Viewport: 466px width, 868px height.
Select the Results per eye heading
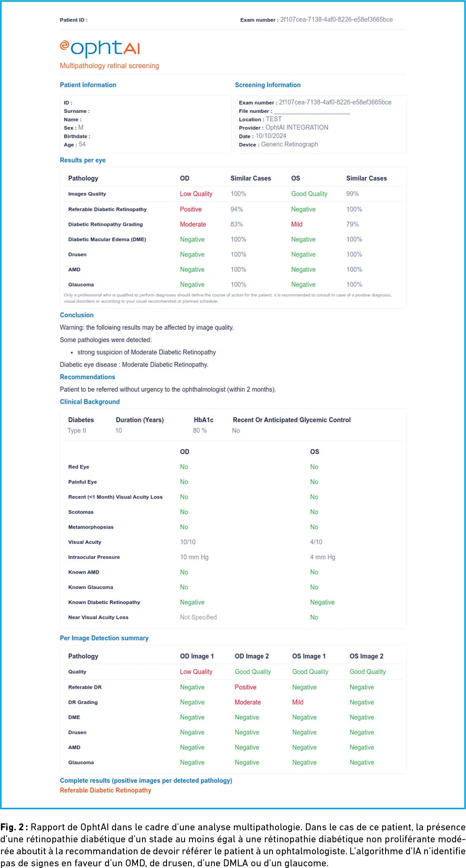point(83,160)
